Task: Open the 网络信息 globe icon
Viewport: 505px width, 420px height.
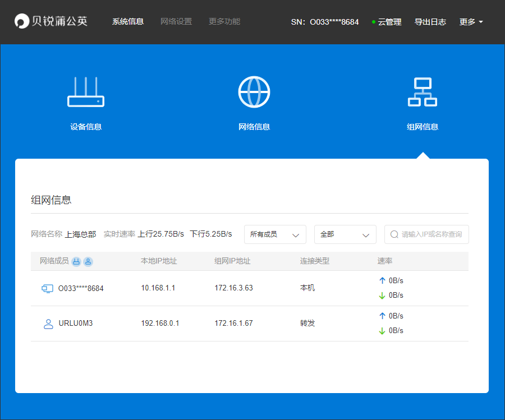Action: click(254, 91)
